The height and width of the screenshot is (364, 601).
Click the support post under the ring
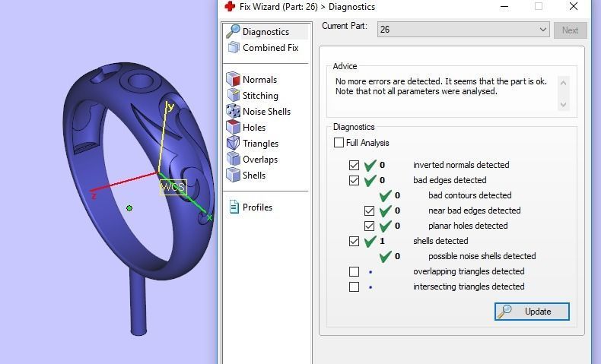[138, 304]
